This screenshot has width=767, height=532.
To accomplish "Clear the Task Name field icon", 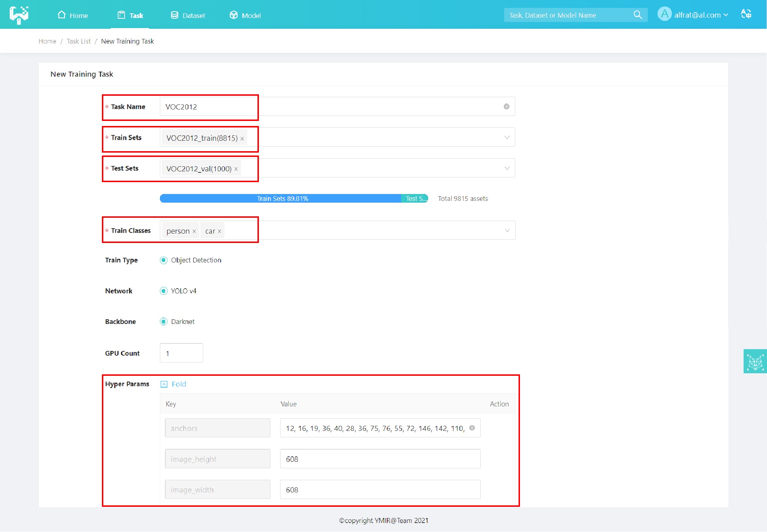I will [x=506, y=107].
